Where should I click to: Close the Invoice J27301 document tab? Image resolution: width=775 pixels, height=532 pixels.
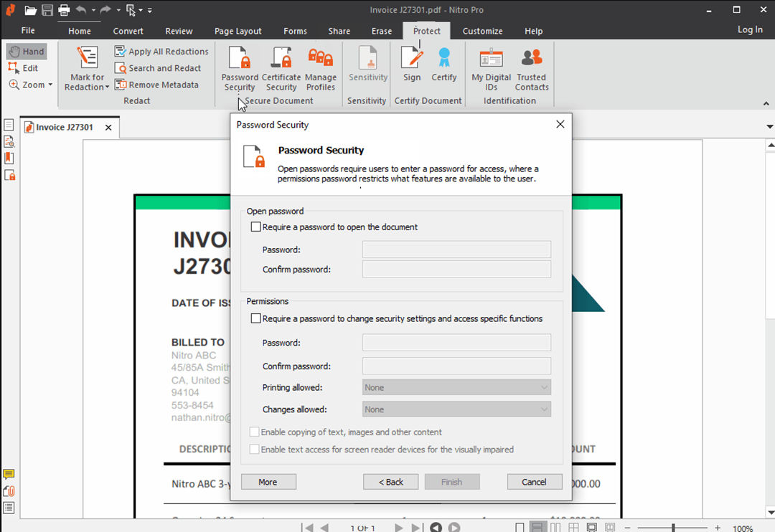click(108, 128)
